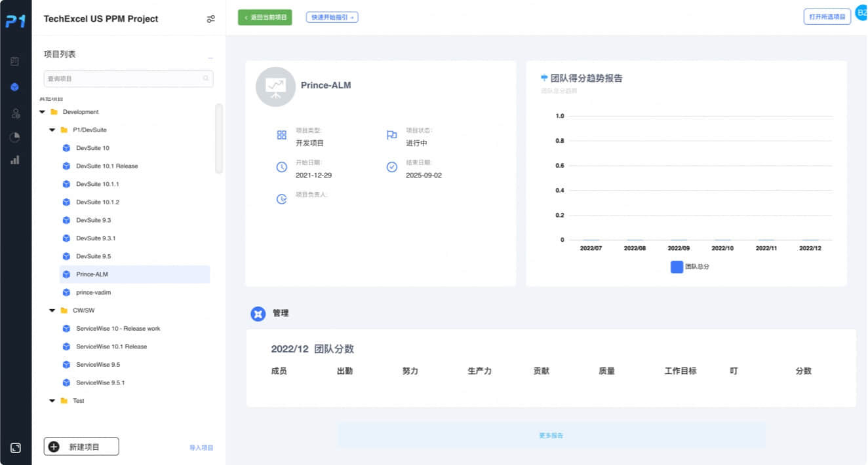Click the P1 logo in sidebar
Viewport: 868px width, 465px height.
16,22
